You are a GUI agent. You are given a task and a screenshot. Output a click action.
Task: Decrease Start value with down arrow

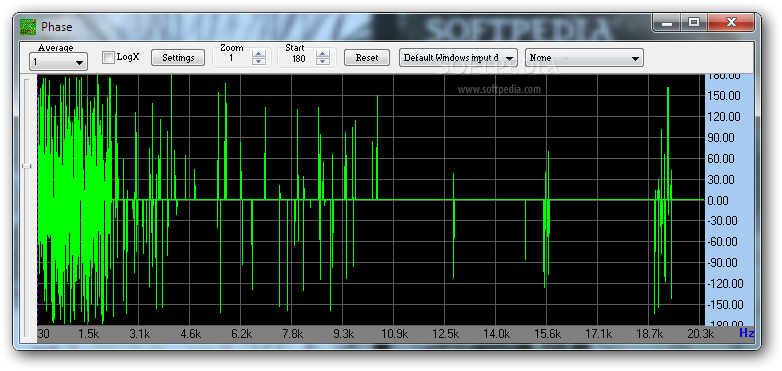coord(323,61)
